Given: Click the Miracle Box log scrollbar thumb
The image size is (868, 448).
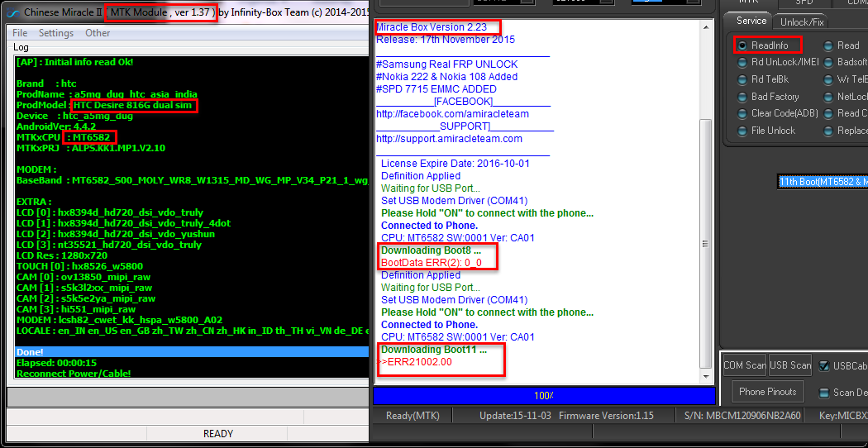Looking at the screenshot, I should (x=705, y=244).
